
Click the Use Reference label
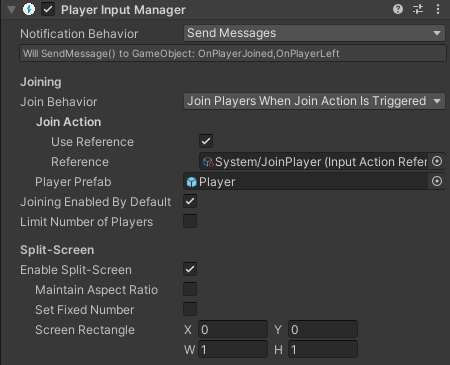pyautogui.click(x=92, y=142)
